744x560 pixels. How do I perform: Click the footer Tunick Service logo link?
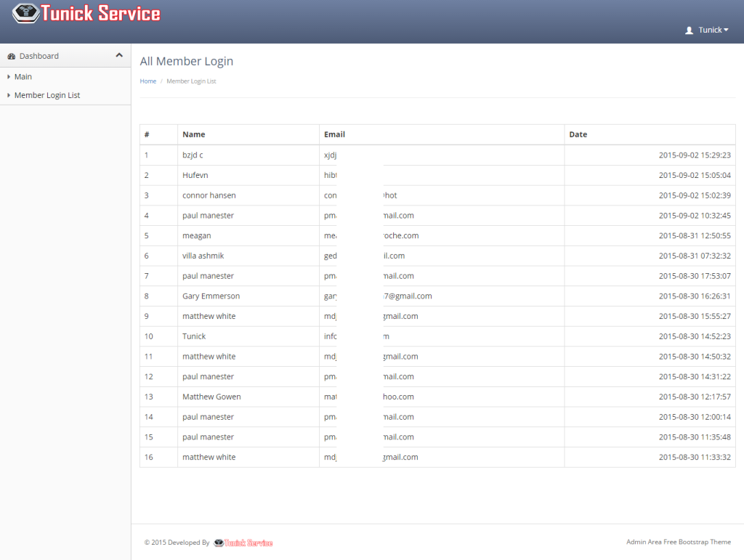pos(243,543)
